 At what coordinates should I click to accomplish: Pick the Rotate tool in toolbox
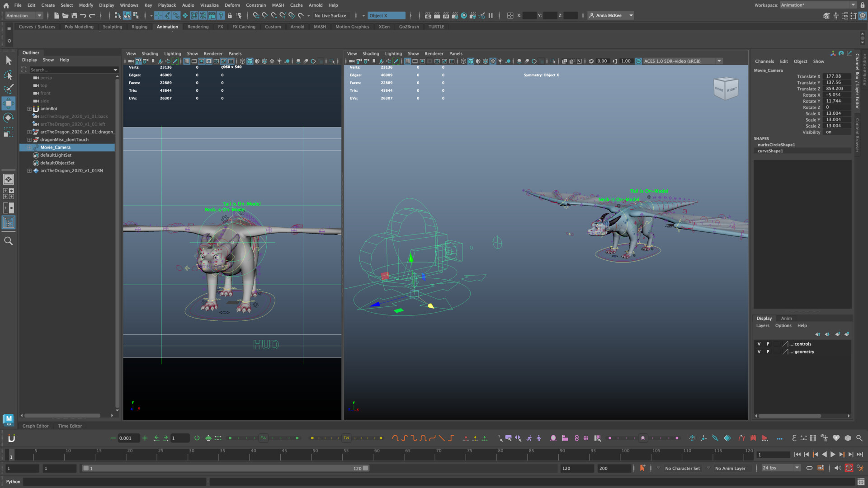tap(9, 118)
